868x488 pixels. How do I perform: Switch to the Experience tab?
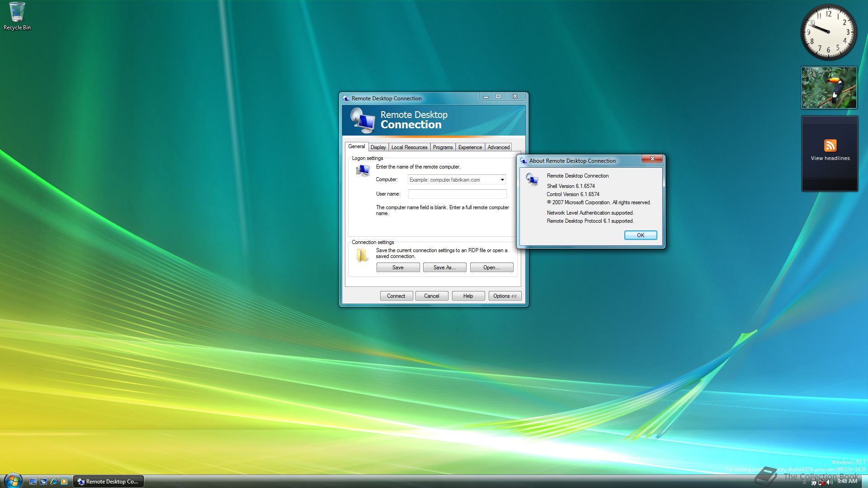click(x=470, y=147)
